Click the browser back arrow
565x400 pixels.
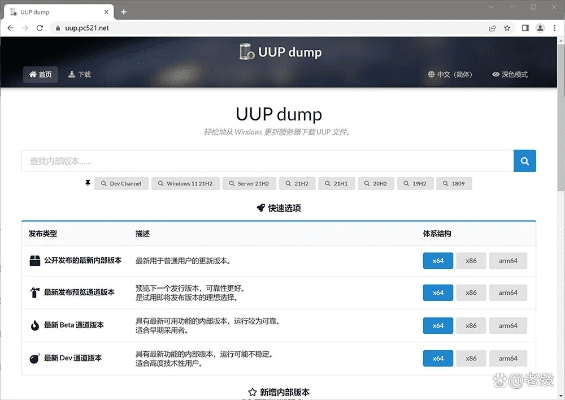click(x=10, y=28)
